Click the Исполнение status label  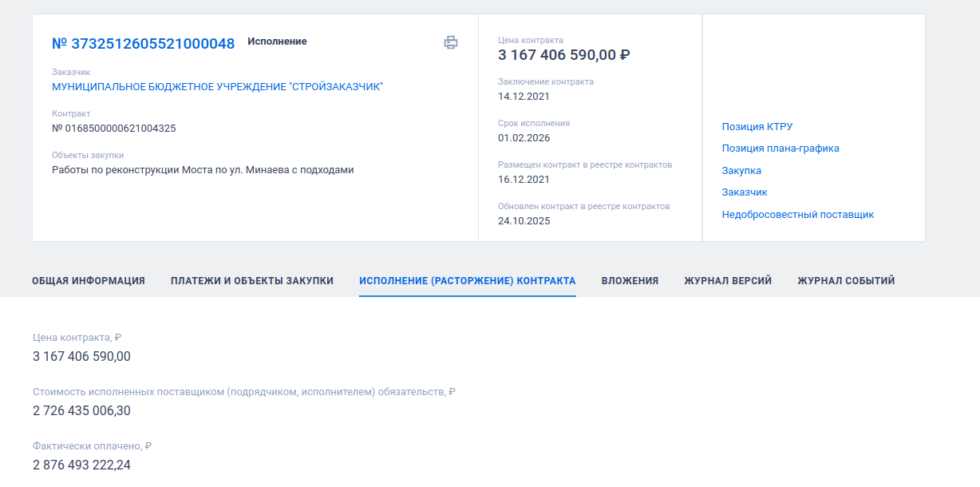pos(277,42)
